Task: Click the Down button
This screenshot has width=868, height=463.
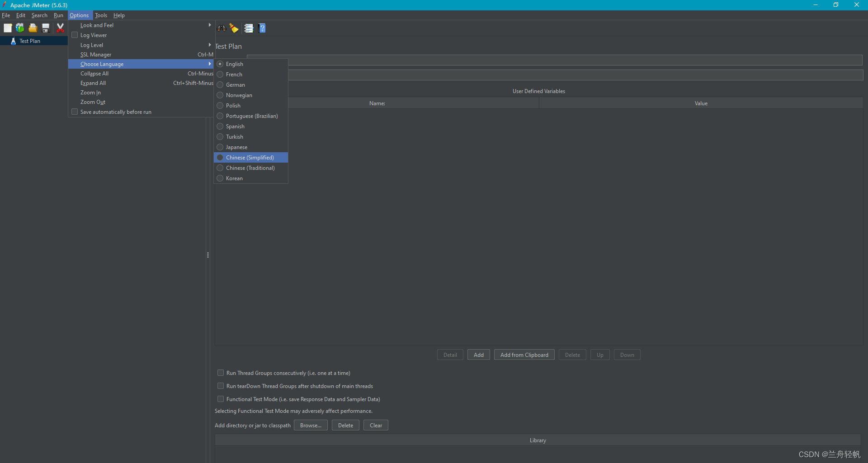Action: [627, 355]
